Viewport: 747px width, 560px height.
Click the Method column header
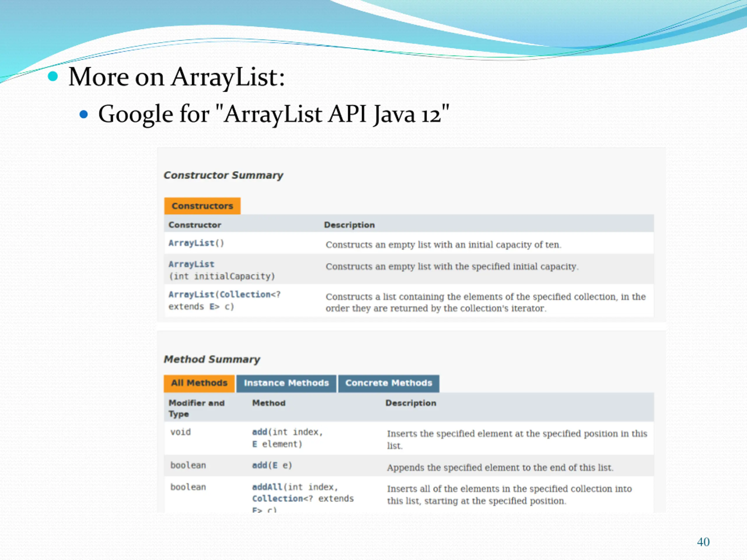(x=269, y=403)
